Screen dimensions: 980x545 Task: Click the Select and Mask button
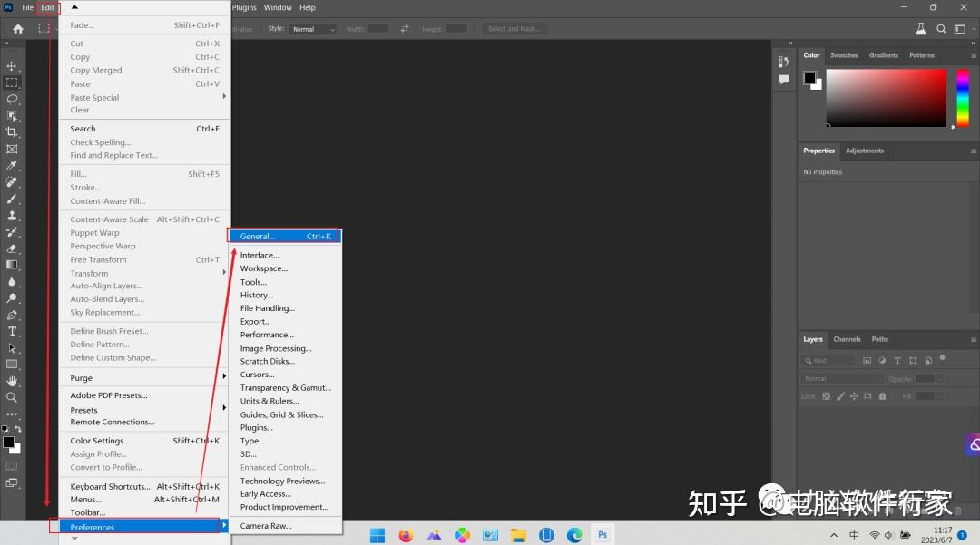pyautogui.click(x=514, y=29)
